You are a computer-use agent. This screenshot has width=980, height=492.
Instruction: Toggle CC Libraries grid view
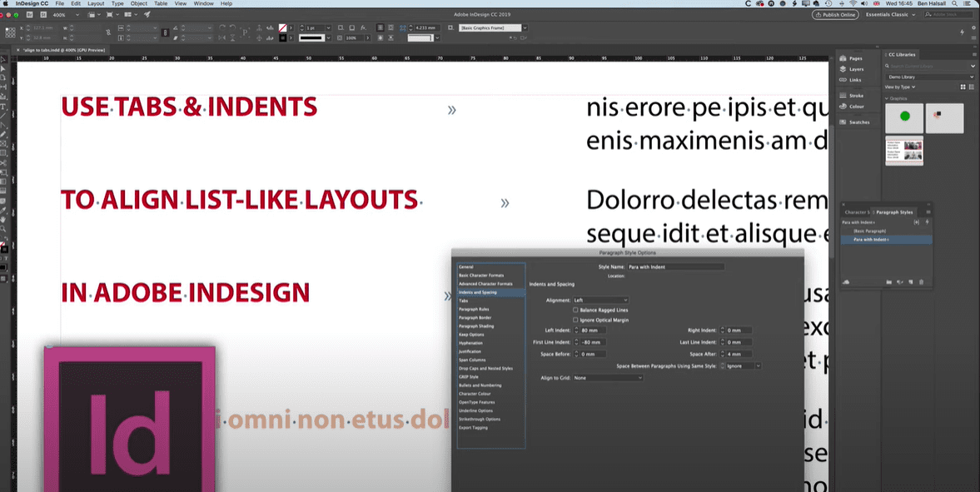(x=965, y=87)
